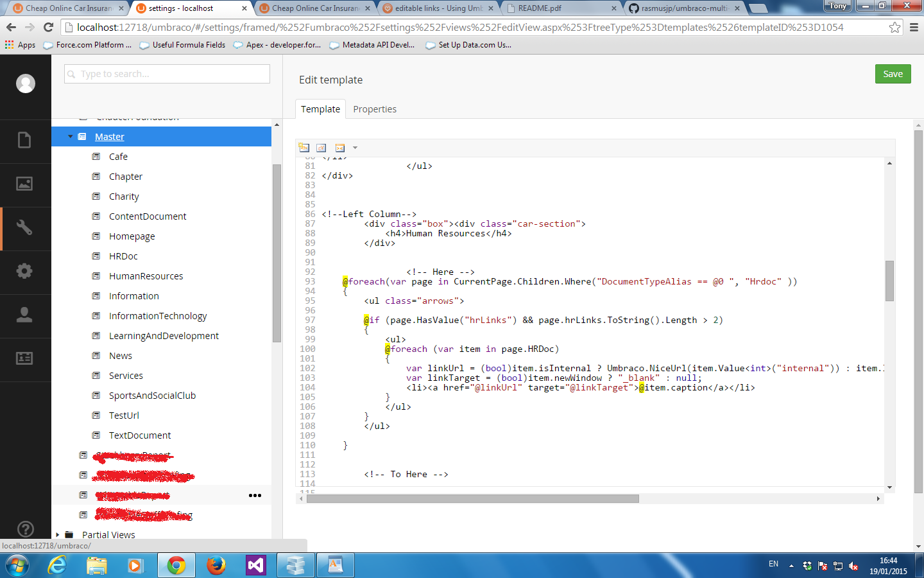Click the code editor horizontal scrollbar
The height and width of the screenshot is (578, 924).
click(472, 499)
